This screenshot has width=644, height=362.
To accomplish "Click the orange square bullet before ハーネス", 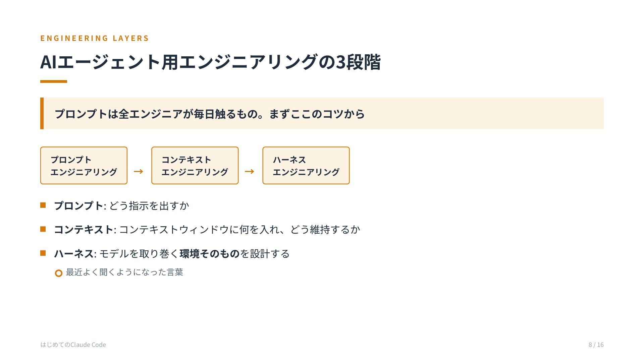I will click(43, 253).
